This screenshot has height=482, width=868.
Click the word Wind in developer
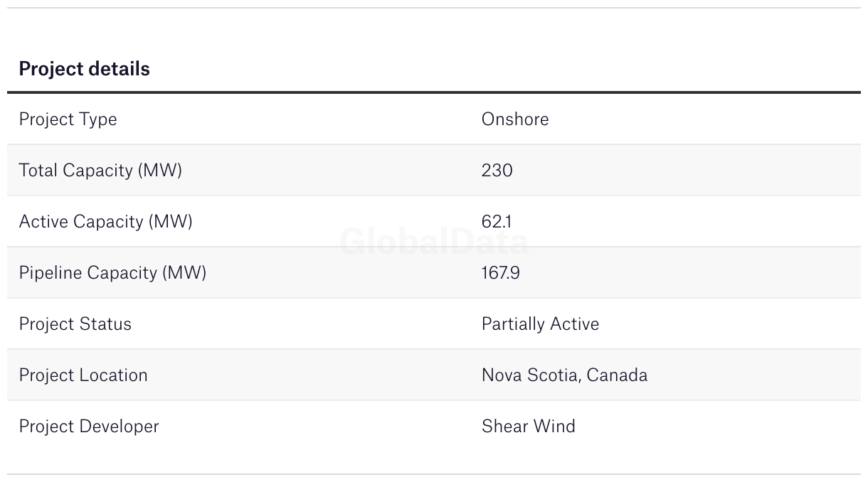[x=554, y=427]
